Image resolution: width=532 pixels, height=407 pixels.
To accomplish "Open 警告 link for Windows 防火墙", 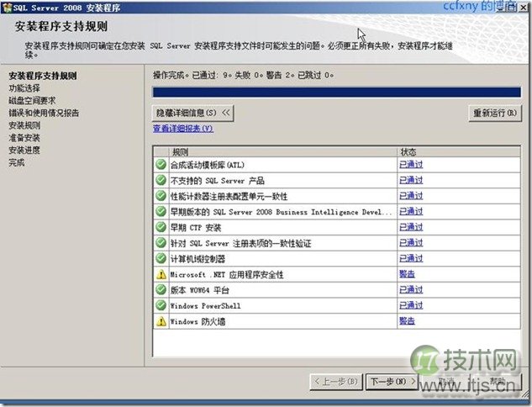I will pos(407,320).
